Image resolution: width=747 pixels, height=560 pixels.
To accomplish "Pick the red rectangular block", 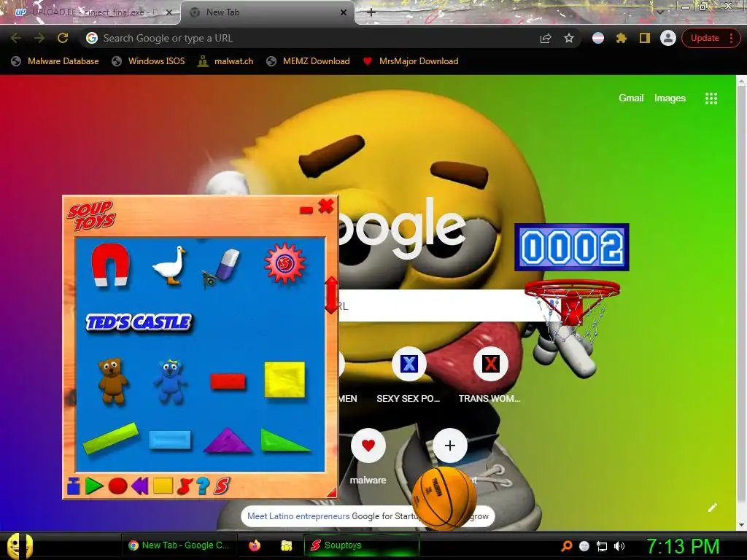I will (228, 381).
